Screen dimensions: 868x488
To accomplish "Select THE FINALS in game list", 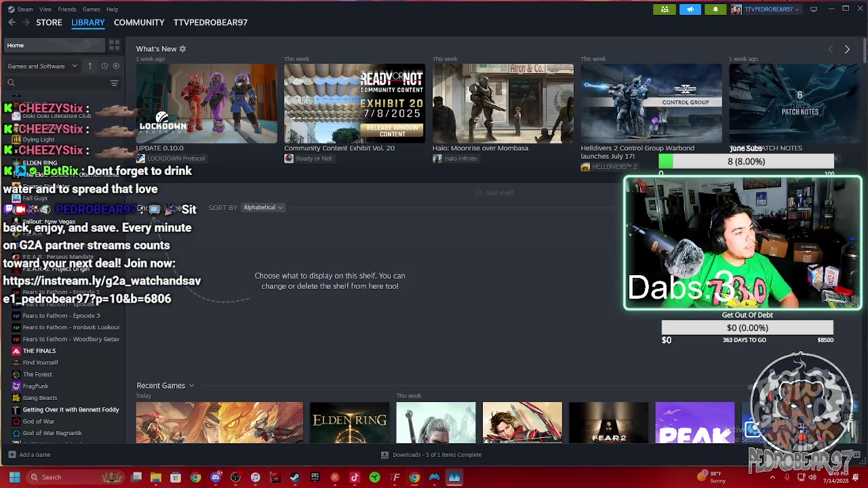I will 39,351.
